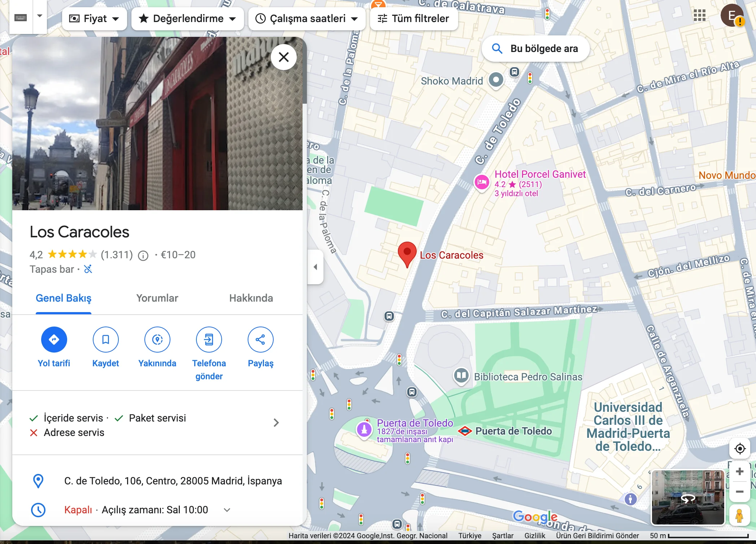This screenshot has width=756, height=544.
Task: Click Shoko Madrid map marker
Action: pos(496,80)
